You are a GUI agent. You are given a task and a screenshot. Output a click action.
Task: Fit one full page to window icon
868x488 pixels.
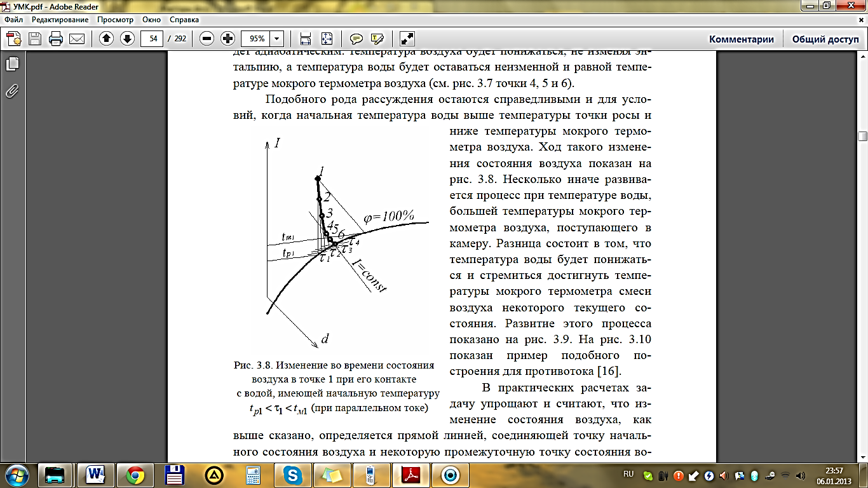pos(327,39)
